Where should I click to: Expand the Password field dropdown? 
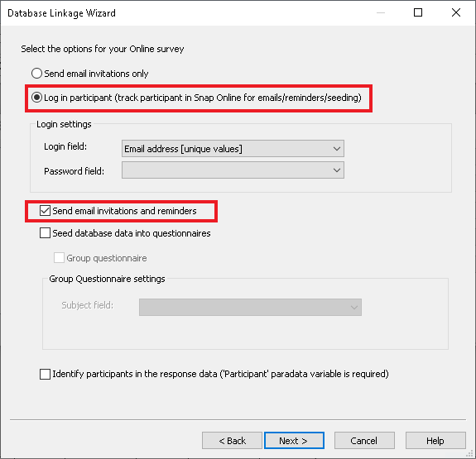coord(233,170)
